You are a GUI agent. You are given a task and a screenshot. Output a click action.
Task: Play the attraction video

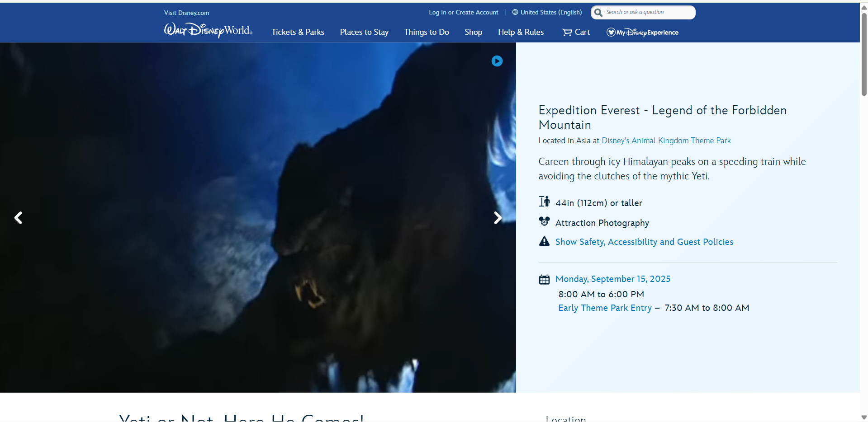[497, 61]
